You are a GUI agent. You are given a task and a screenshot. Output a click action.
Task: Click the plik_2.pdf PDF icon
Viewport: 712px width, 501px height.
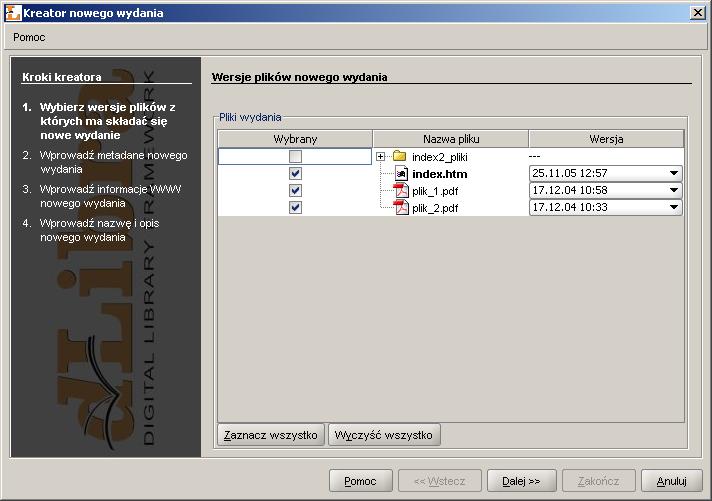tap(401, 208)
